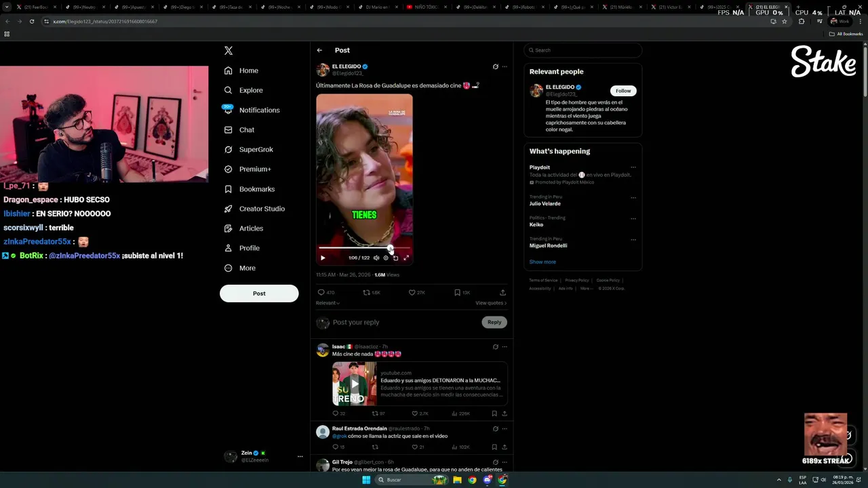Click the Reply button
This screenshot has width=868, height=488.
pos(494,323)
